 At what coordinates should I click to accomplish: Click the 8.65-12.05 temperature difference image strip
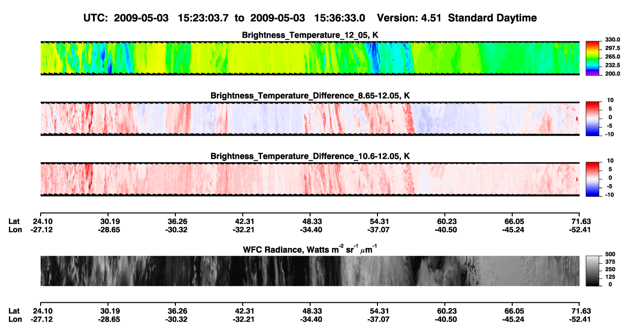(x=310, y=119)
